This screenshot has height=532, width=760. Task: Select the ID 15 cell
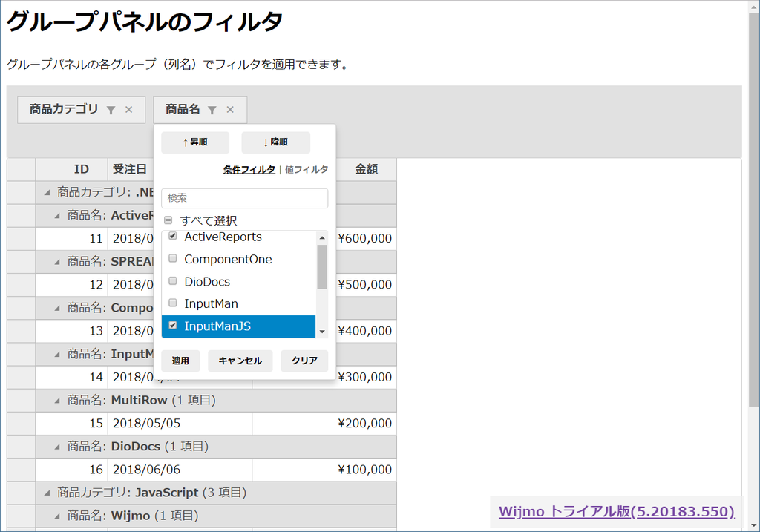(72, 424)
